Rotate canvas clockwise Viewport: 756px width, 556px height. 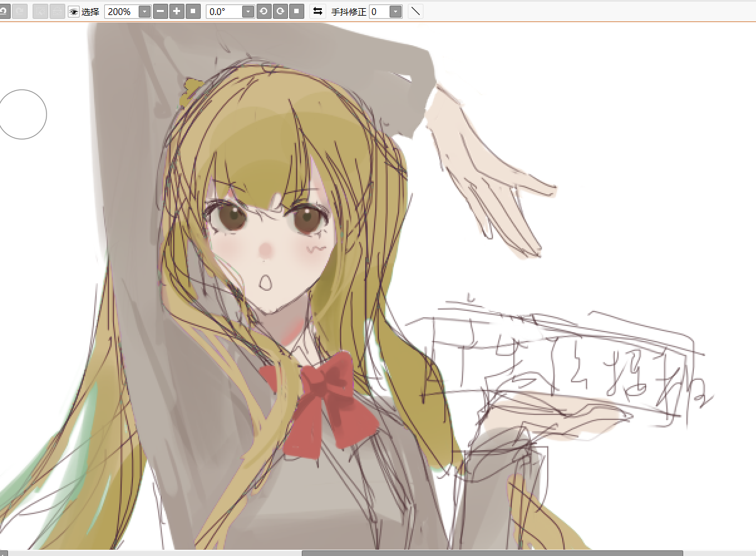coord(280,11)
